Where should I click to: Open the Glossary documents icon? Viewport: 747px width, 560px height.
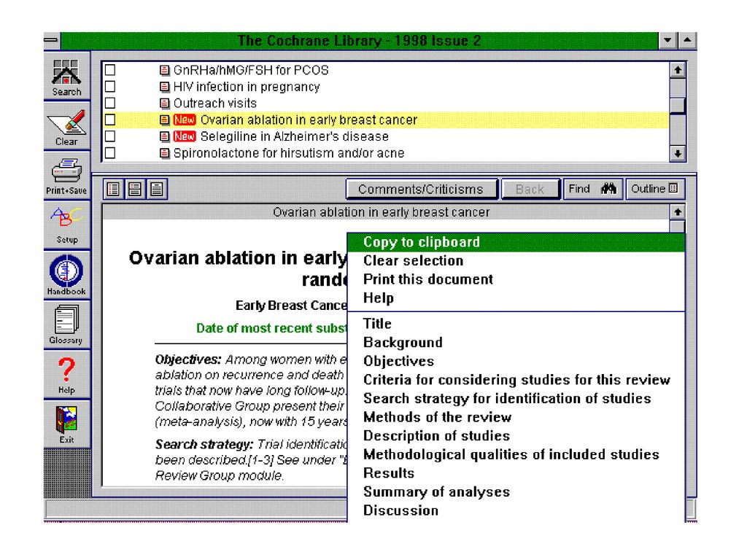(x=66, y=324)
